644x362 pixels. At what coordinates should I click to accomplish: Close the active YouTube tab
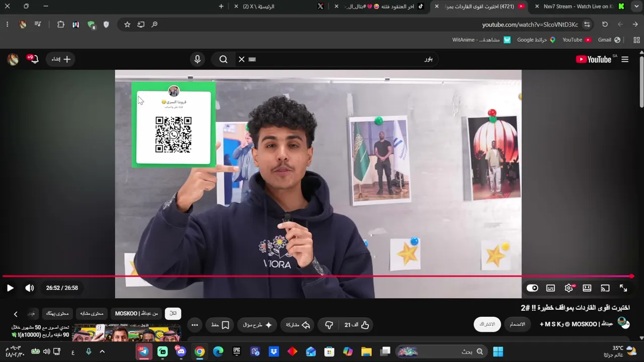click(x=437, y=6)
